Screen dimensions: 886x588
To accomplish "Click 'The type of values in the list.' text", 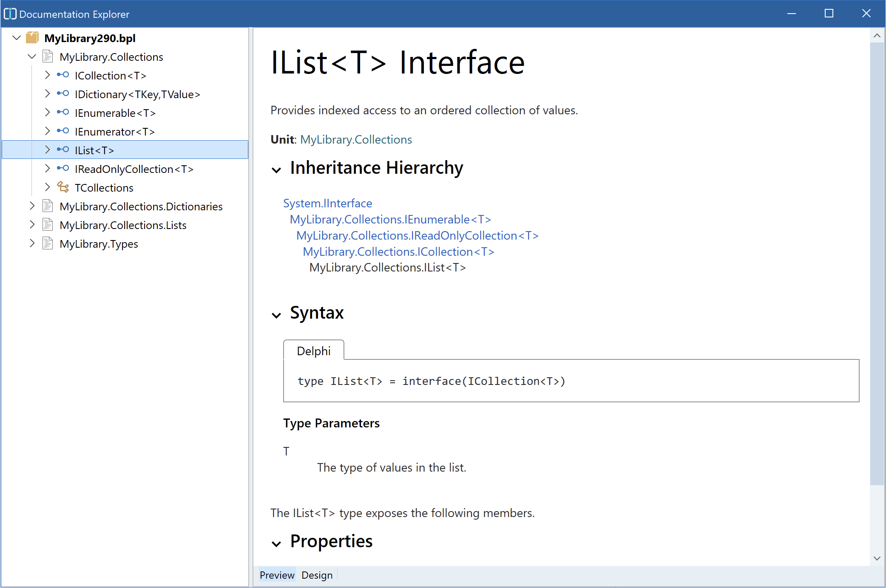I will [392, 467].
